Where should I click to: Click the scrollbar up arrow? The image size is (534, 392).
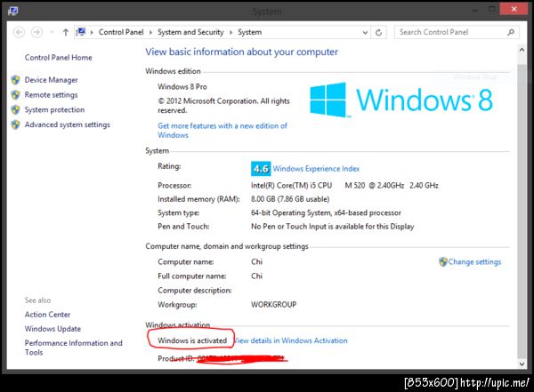tap(522, 50)
